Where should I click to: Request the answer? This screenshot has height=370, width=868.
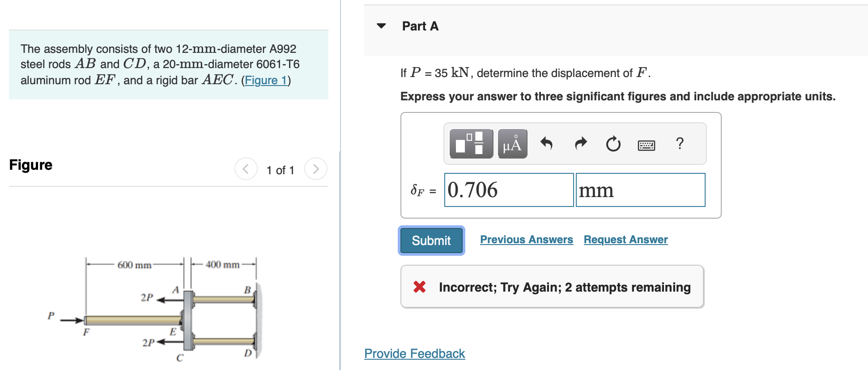pyautogui.click(x=625, y=240)
